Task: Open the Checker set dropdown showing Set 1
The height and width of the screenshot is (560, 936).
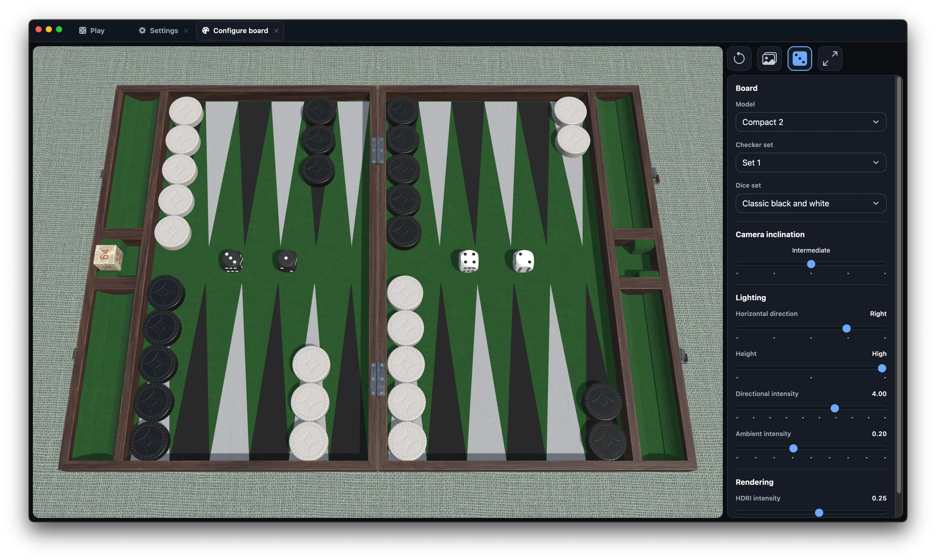Action: tap(810, 163)
